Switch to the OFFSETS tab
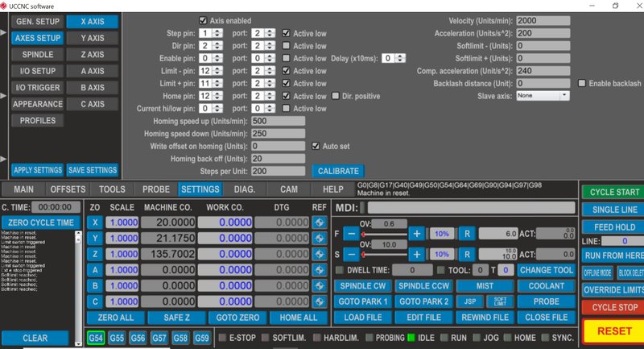Screen dimensions: 644x349 [68, 189]
